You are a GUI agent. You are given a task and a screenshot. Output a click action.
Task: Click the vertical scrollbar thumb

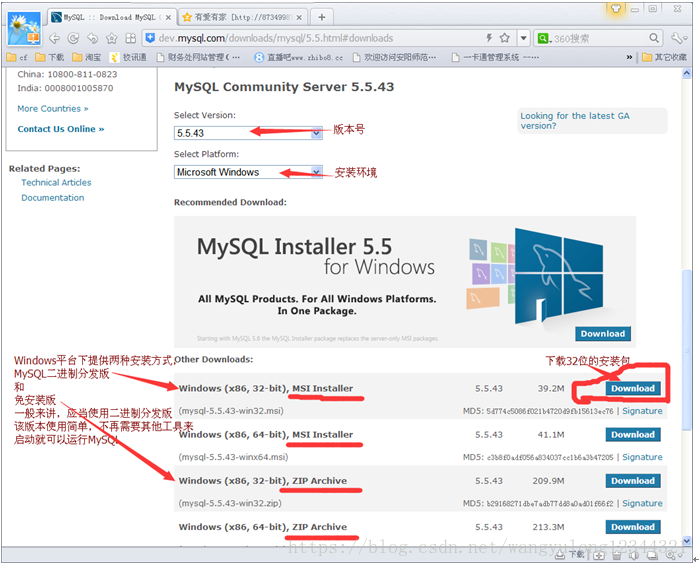pyautogui.click(x=687, y=350)
